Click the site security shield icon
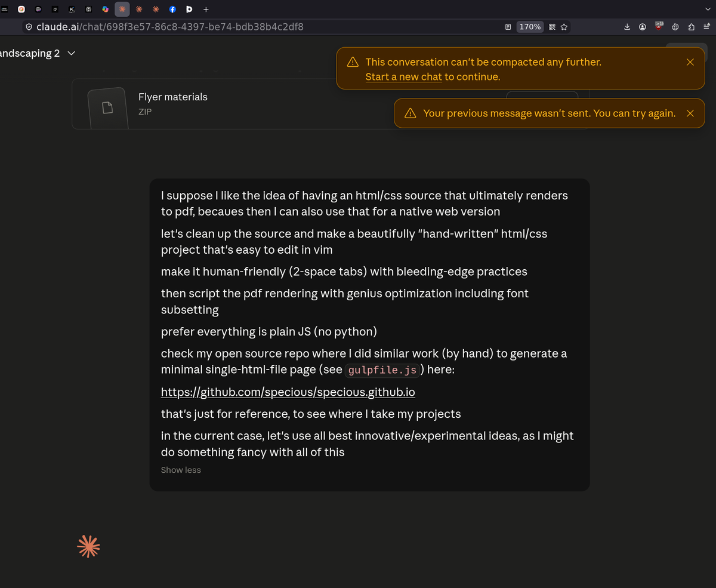 pos(29,27)
